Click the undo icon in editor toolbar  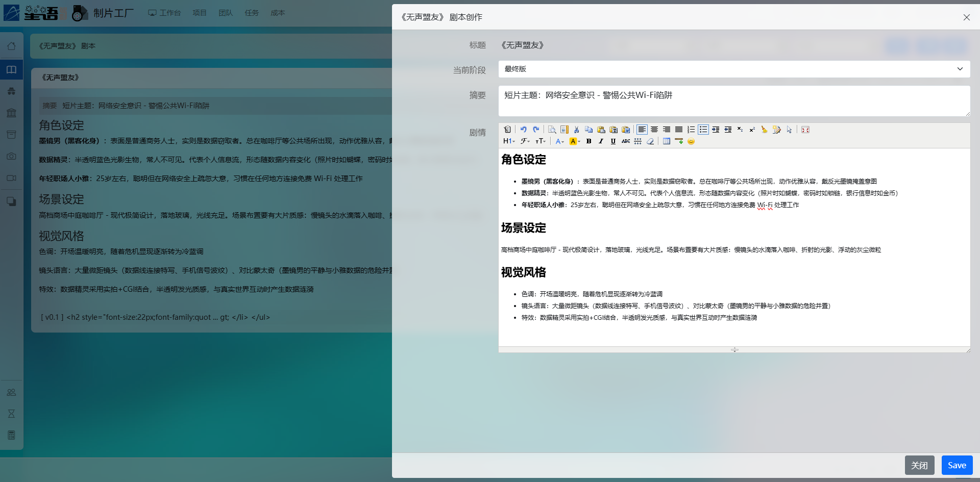(x=523, y=130)
